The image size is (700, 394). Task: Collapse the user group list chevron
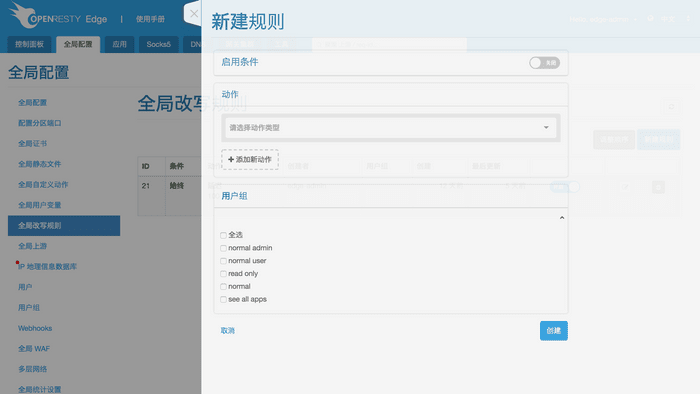click(x=562, y=218)
